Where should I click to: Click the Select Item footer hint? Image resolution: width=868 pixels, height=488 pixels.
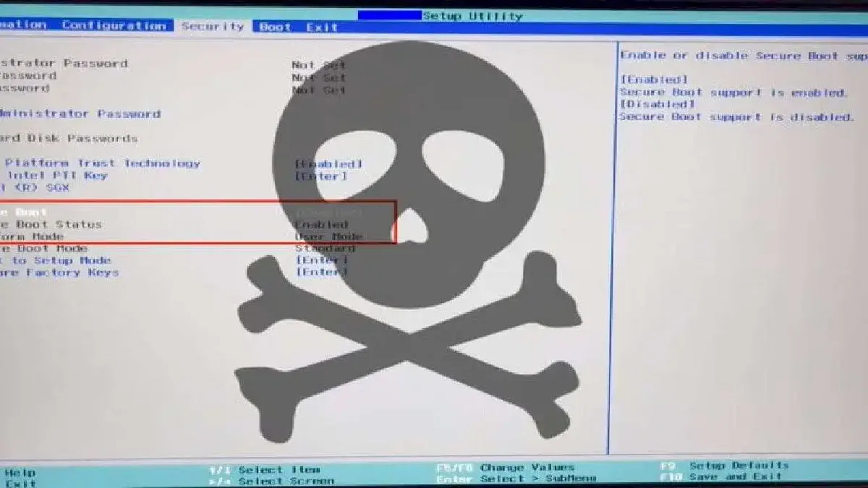coord(265,470)
